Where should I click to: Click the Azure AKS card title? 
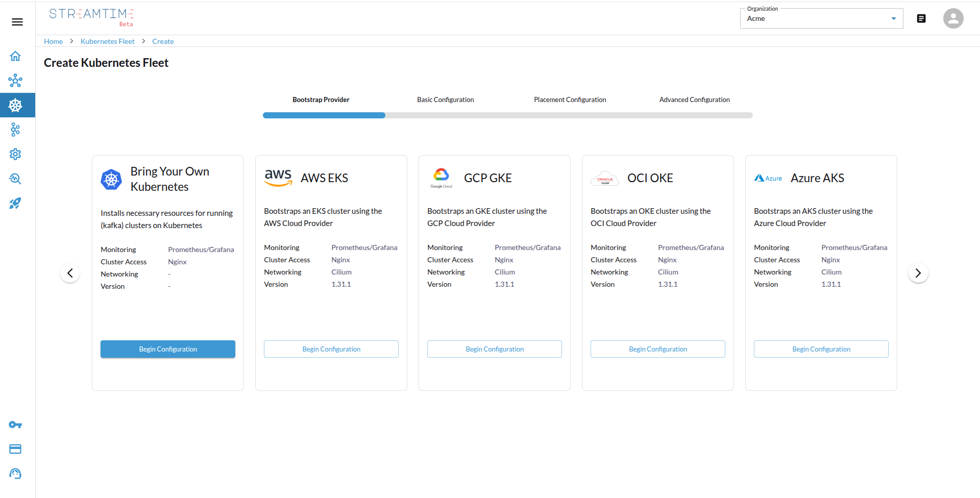click(818, 178)
